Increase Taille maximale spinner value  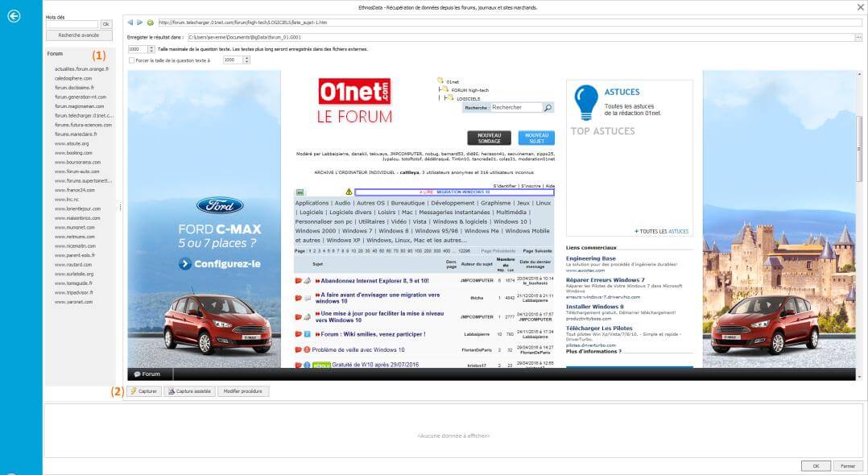(x=151, y=47)
